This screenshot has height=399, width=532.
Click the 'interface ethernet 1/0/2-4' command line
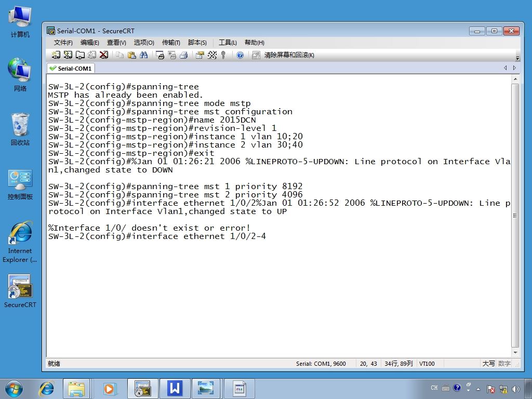[157, 236]
